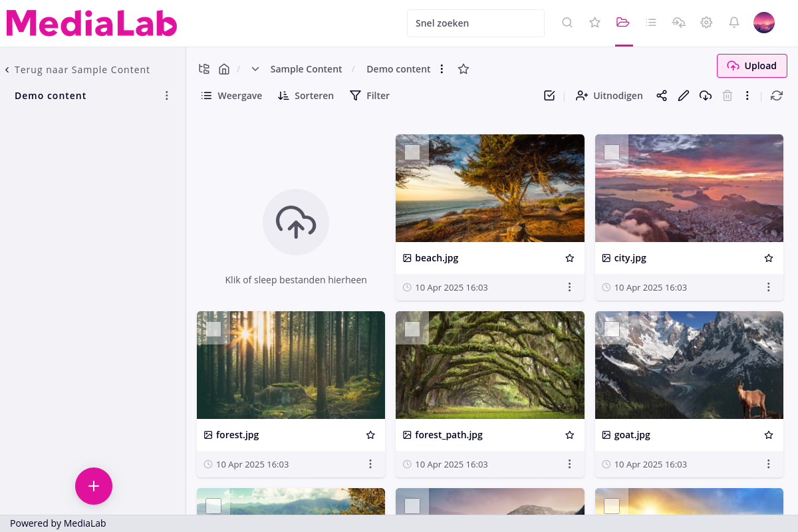This screenshot has height=532, width=798.
Task: Click the goat.jpg file name
Action: click(632, 435)
